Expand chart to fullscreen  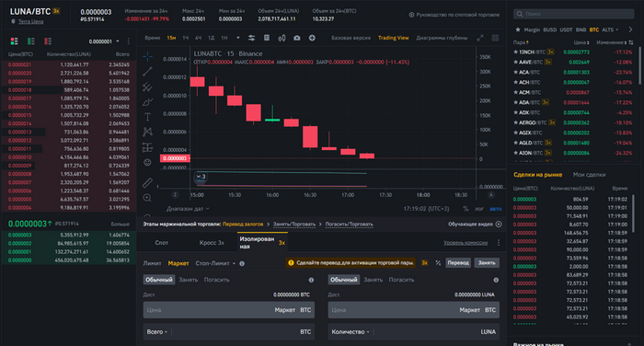coord(480,38)
